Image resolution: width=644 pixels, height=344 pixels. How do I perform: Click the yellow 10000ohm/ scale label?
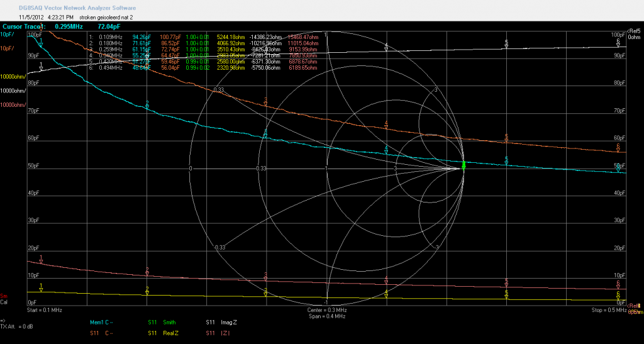point(13,76)
